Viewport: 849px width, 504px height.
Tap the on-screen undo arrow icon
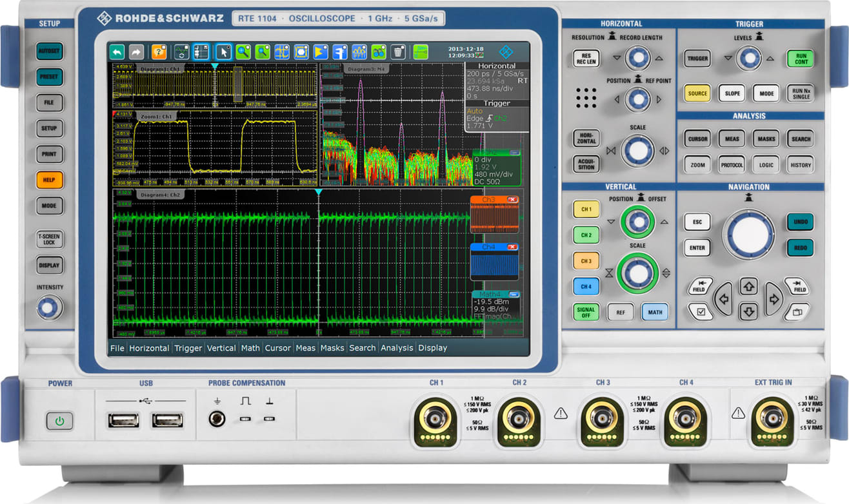pos(117,52)
